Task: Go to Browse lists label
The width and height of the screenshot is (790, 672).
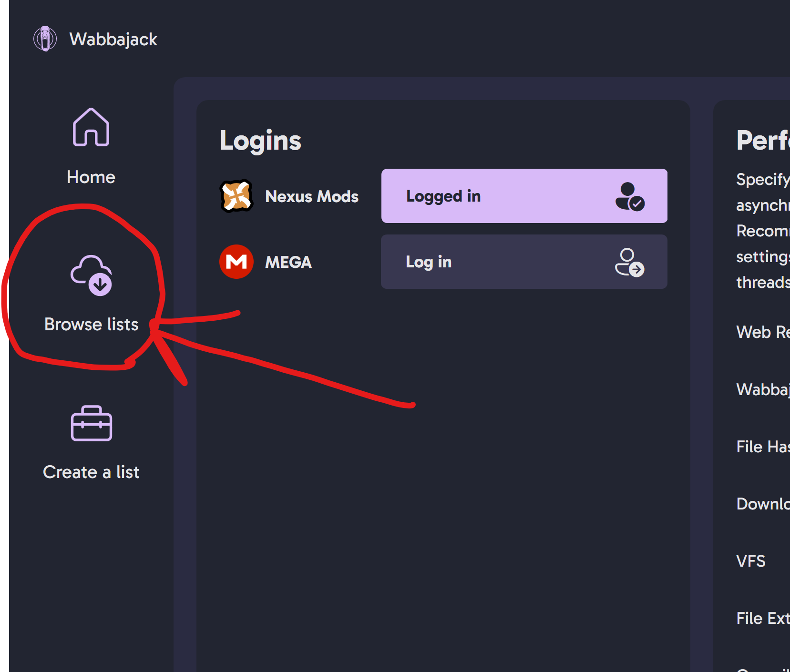Action: [x=92, y=325]
